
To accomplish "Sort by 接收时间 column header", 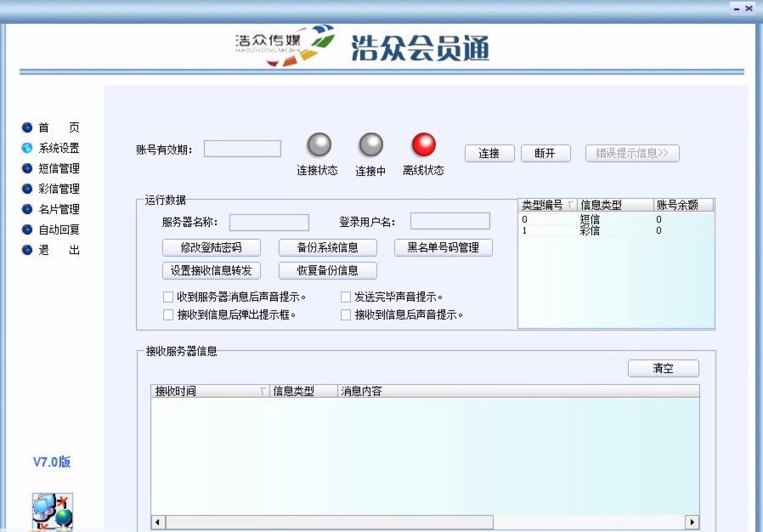I will point(210,391).
